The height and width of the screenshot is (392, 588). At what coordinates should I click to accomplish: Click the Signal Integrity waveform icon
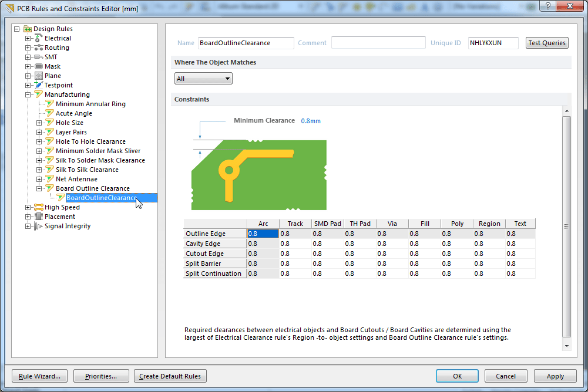click(38, 226)
